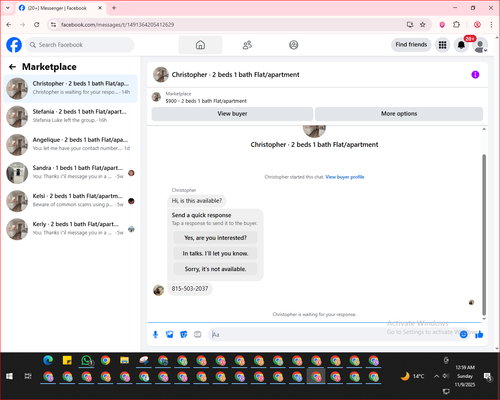Open the account avatar menu
The width and height of the screenshot is (500, 400).
pos(480,45)
